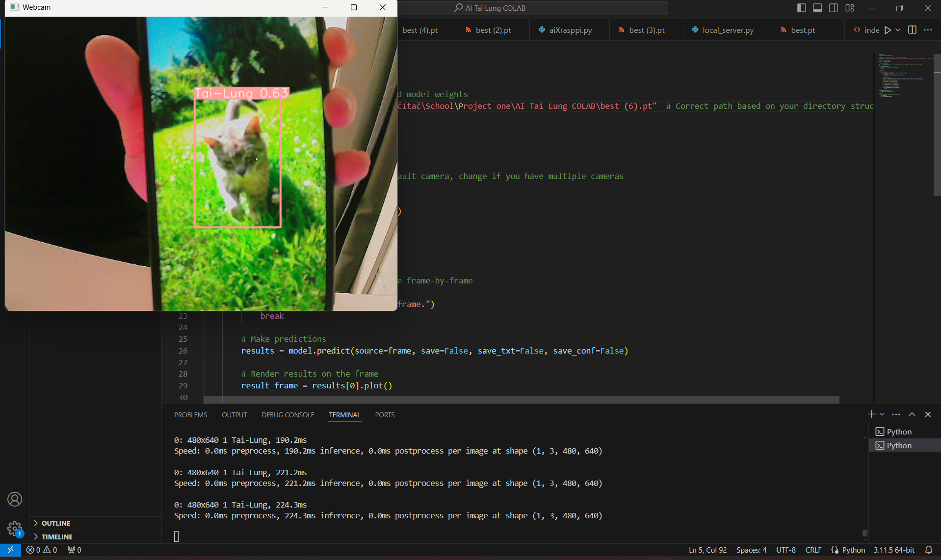Click the '# Make predictions' comment
941x560 pixels.
click(283, 339)
